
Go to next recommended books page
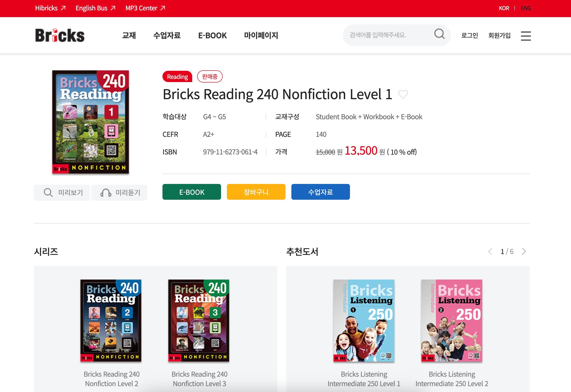(x=524, y=251)
